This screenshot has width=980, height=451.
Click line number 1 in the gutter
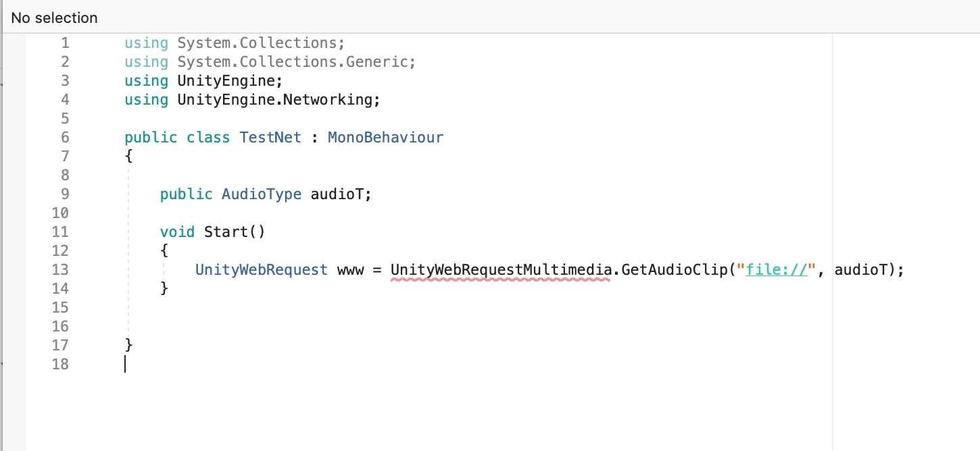click(x=65, y=43)
